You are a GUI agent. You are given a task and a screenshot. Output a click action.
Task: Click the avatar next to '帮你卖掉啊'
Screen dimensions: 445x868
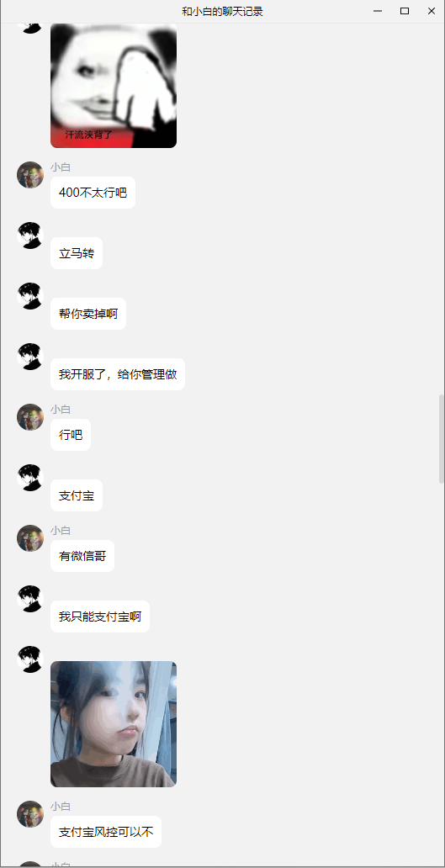(x=30, y=296)
